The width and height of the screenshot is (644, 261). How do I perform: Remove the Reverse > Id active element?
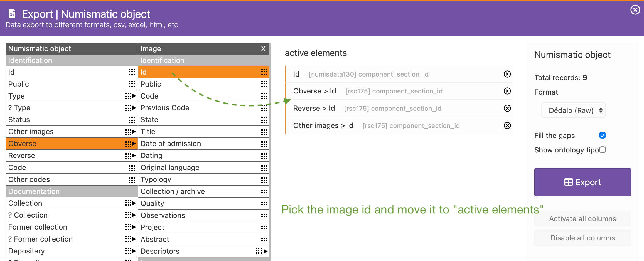point(507,108)
